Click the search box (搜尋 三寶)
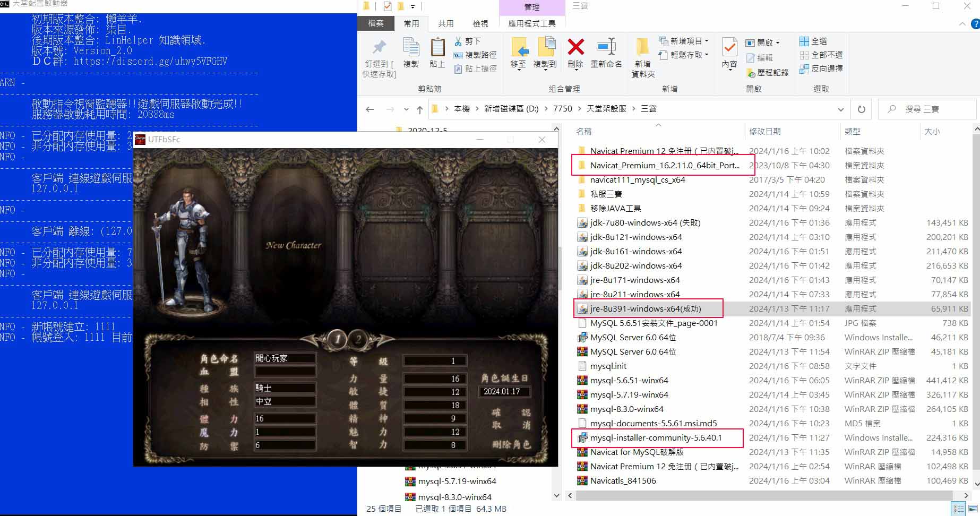Image resolution: width=980 pixels, height=516 pixels. click(x=927, y=109)
